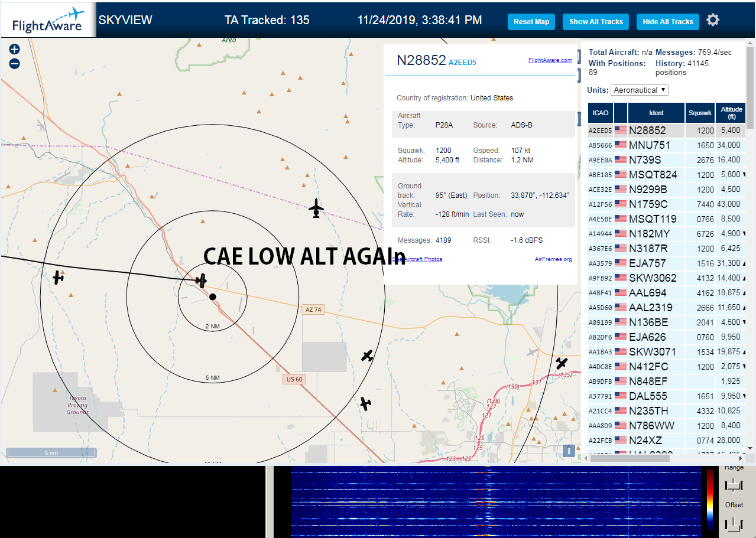Click the Hide All Tracks button
The width and height of the screenshot is (756, 538).
668,22
